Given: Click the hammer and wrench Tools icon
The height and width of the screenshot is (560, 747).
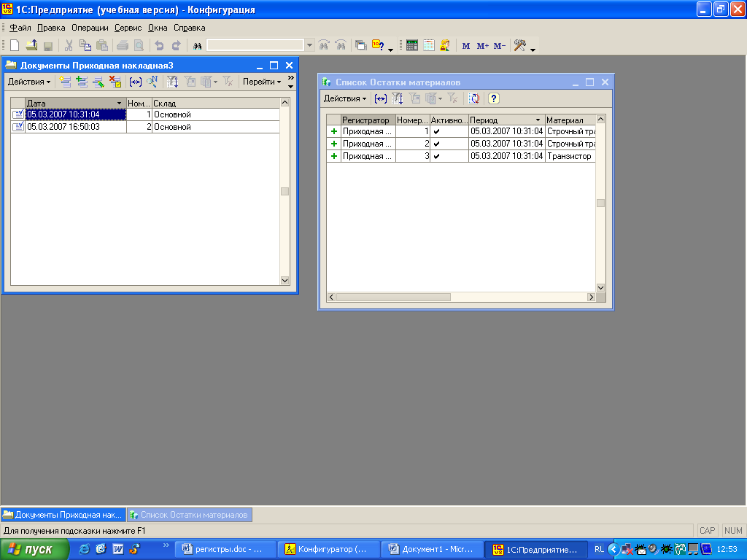Looking at the screenshot, I should (519, 45).
